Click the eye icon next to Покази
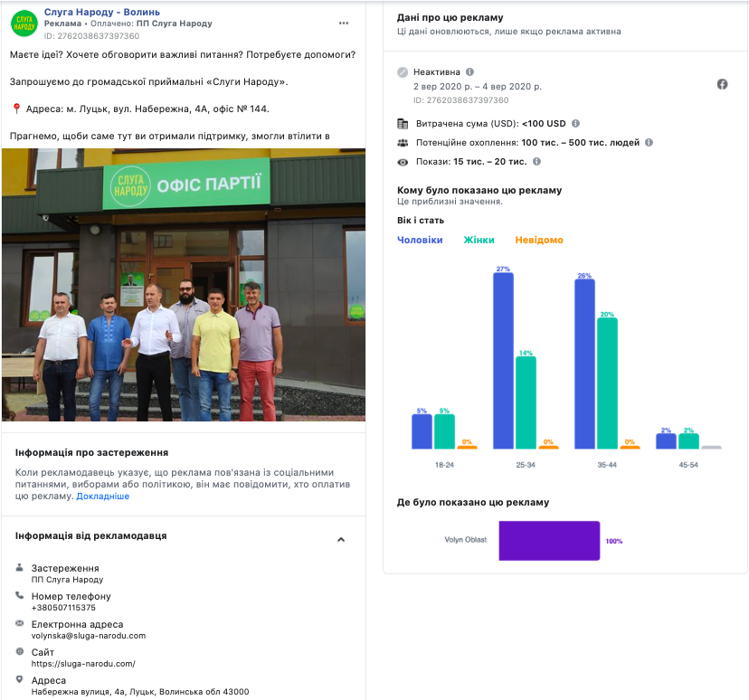 tap(403, 162)
